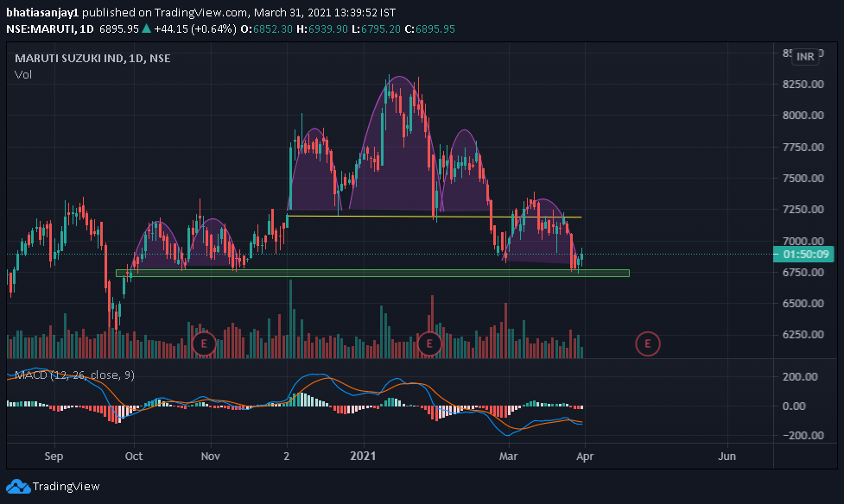Click the Nov label on time axis
The width and height of the screenshot is (844, 504).
(x=211, y=457)
